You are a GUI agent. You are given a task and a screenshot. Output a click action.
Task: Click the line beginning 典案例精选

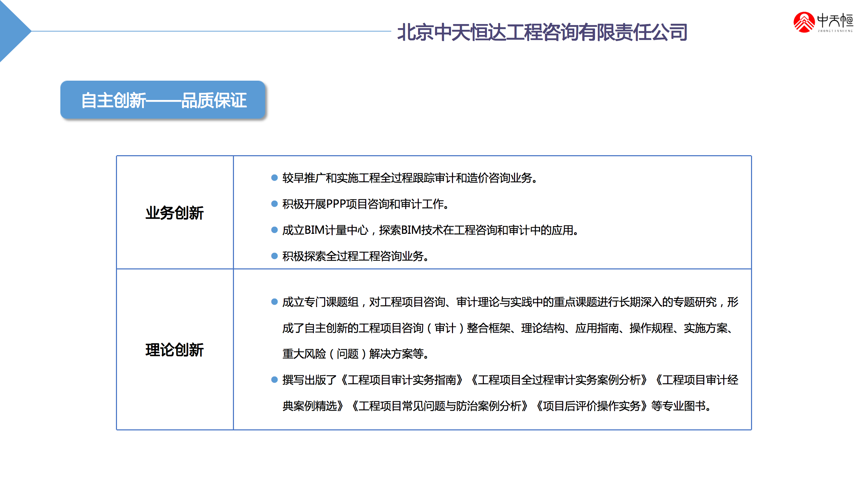[x=497, y=406]
